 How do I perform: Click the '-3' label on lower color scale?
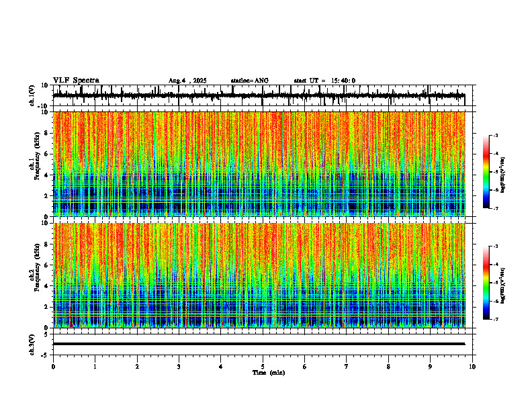[496, 246]
